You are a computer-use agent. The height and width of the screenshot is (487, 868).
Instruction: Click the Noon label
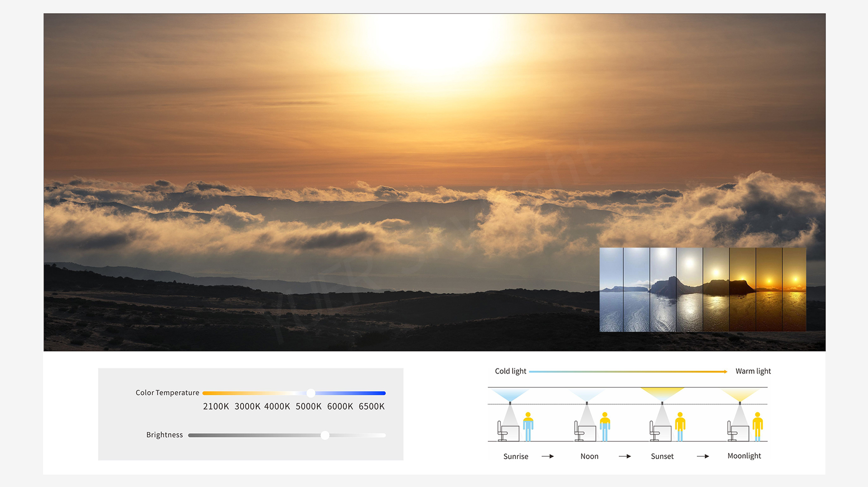590,456
